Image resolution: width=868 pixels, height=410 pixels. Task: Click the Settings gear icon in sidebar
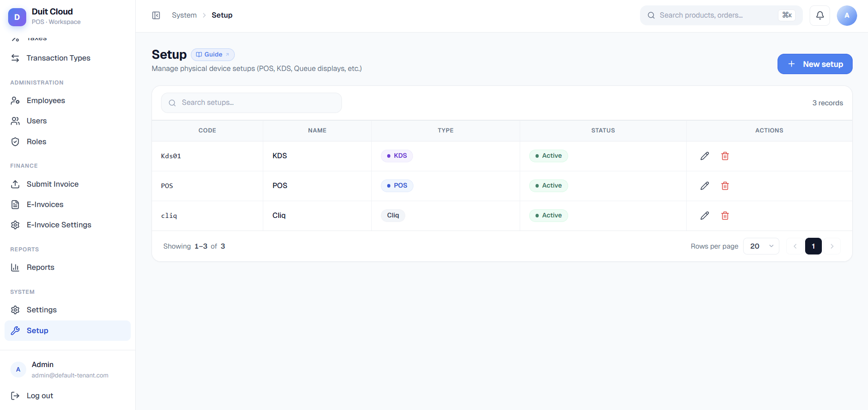(x=15, y=310)
